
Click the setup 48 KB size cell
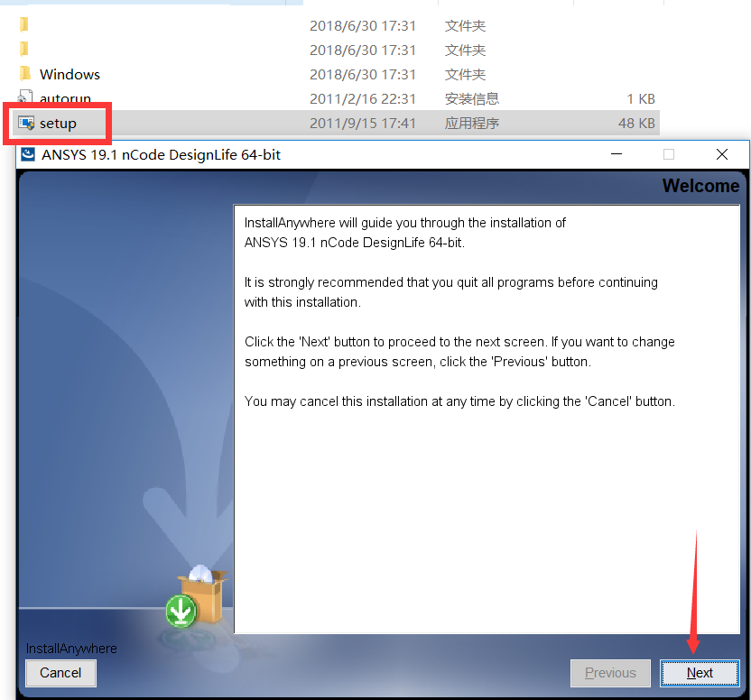click(636, 123)
